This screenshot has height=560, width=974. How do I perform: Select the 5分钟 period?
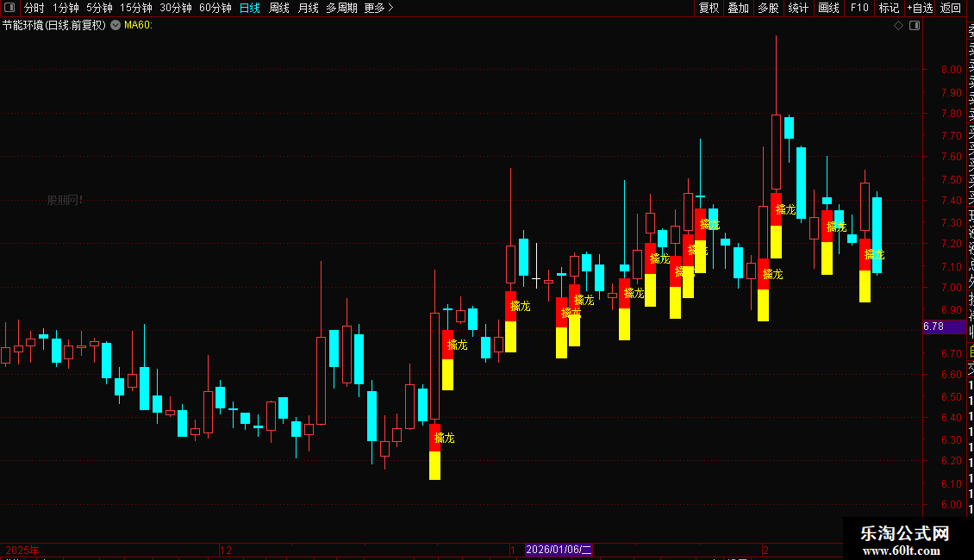(x=99, y=8)
